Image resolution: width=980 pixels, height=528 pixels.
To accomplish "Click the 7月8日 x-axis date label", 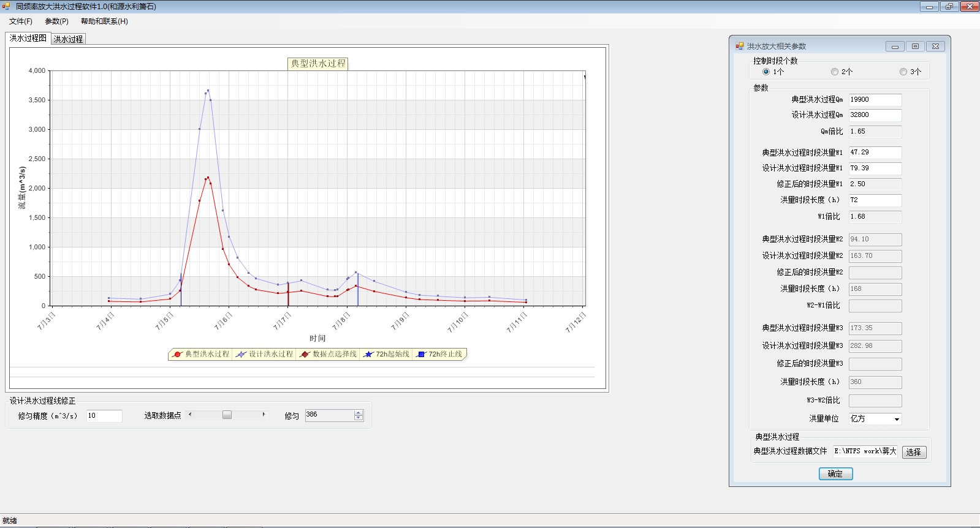I will pos(340,321).
